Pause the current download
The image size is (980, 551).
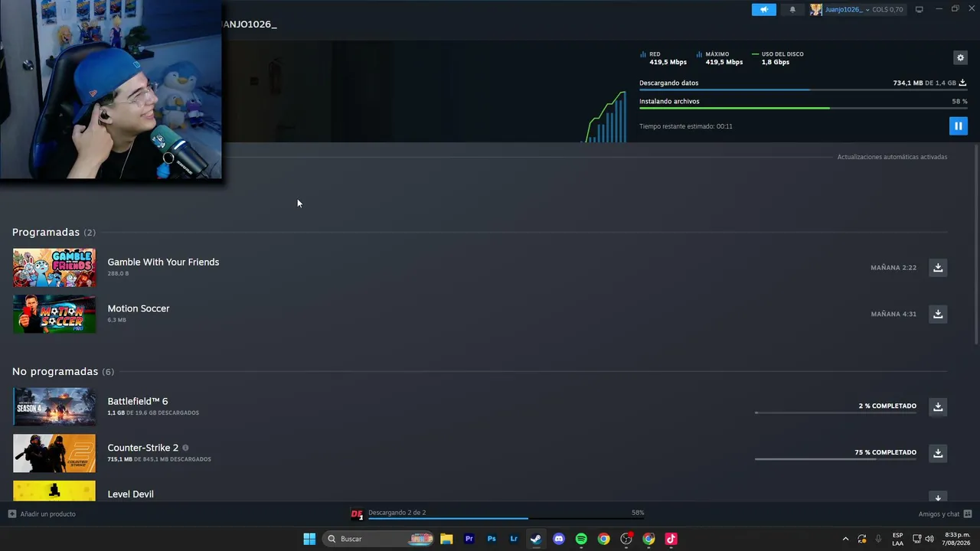point(958,126)
